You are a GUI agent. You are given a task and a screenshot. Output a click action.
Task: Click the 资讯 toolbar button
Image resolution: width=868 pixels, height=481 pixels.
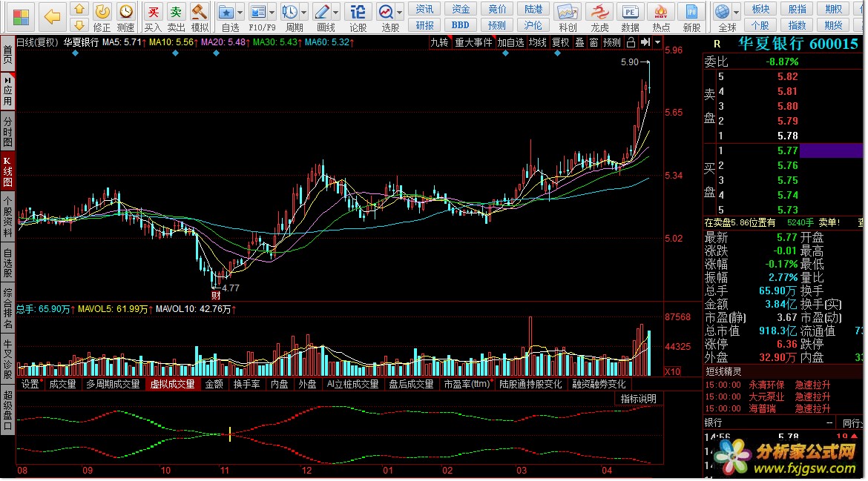pyautogui.click(x=424, y=9)
